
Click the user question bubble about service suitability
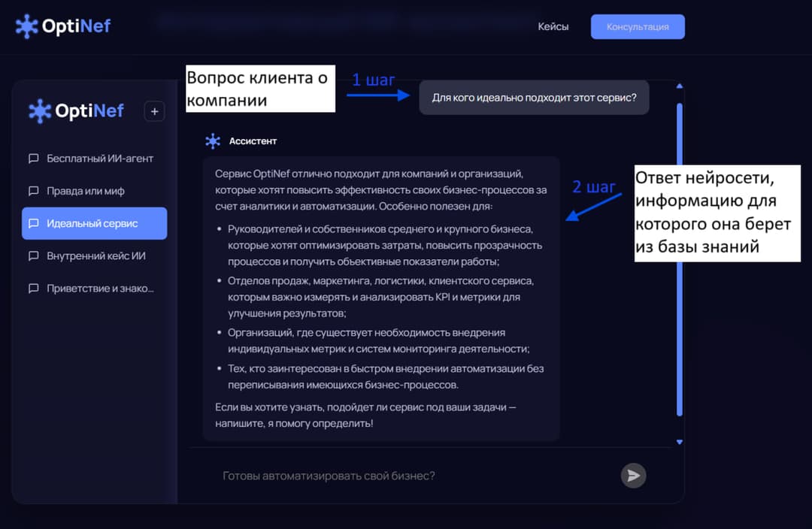(534, 97)
